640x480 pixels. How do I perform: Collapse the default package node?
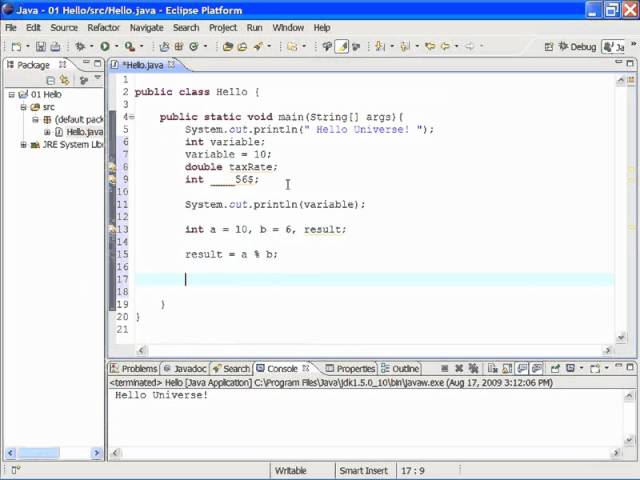pyautogui.click(x=36, y=120)
